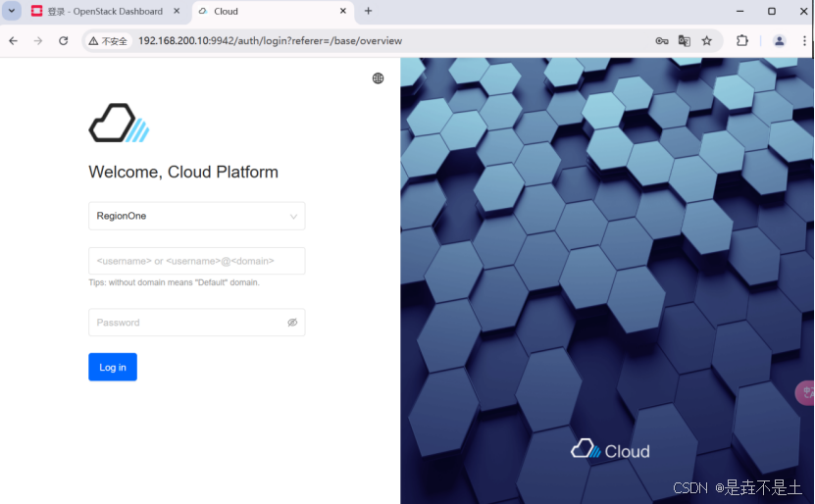This screenshot has width=815, height=504.
Task: Bookmark this page with star icon
Action: (x=707, y=40)
